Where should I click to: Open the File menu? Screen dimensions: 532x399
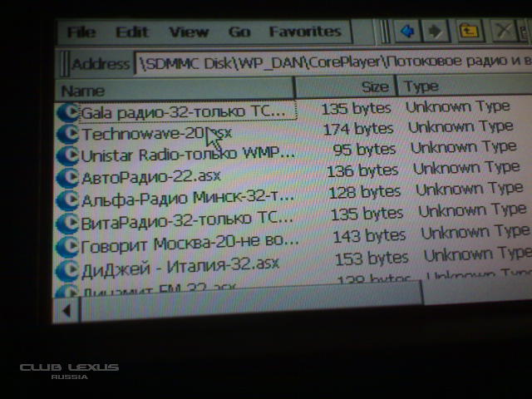[81, 32]
